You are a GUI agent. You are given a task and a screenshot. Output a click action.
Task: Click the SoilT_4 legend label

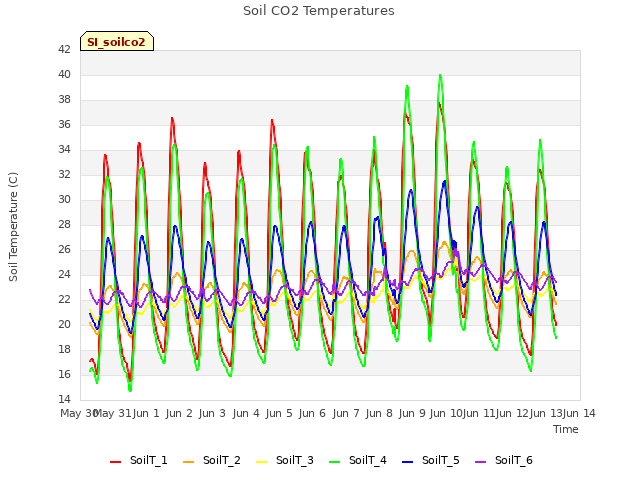(x=368, y=460)
